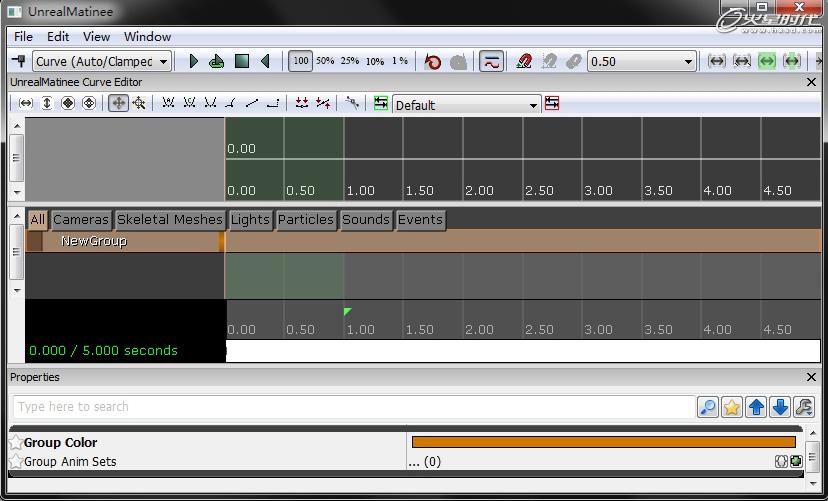The image size is (828, 501).
Task: Click Fit to All curve icon
Action: coord(68,103)
